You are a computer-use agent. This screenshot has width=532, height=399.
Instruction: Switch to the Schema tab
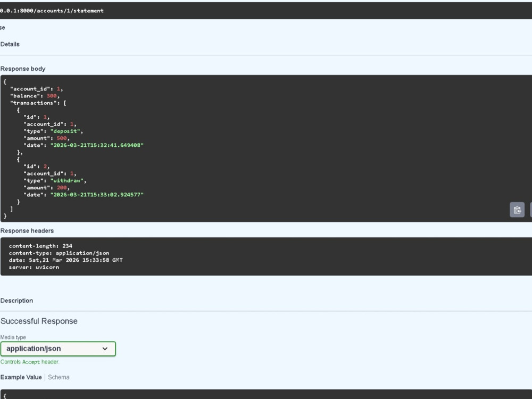(x=59, y=377)
